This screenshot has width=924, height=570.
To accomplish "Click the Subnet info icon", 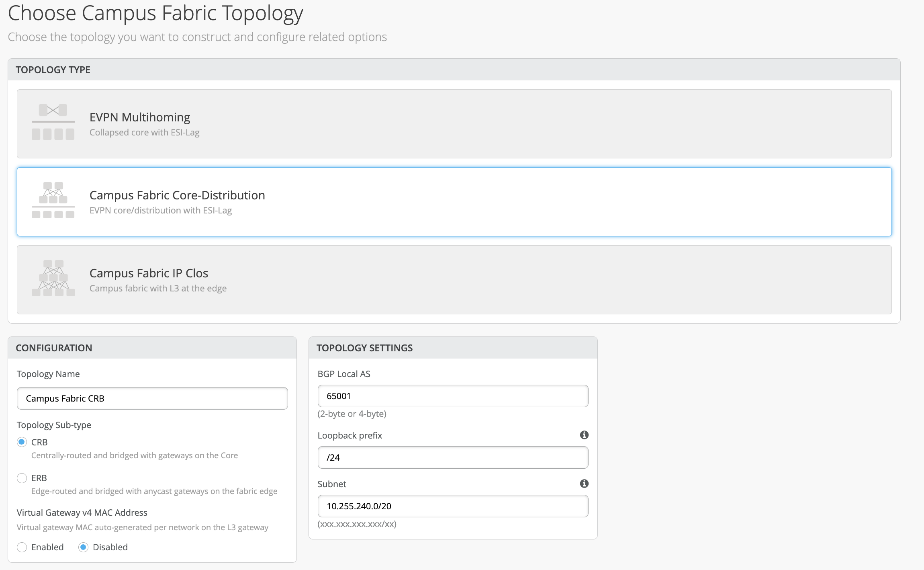I will [584, 484].
